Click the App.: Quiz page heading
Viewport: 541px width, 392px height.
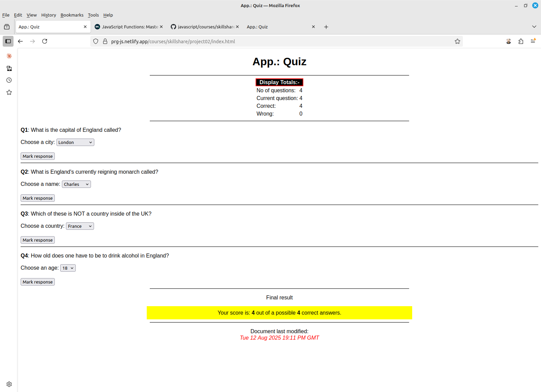pyautogui.click(x=279, y=62)
